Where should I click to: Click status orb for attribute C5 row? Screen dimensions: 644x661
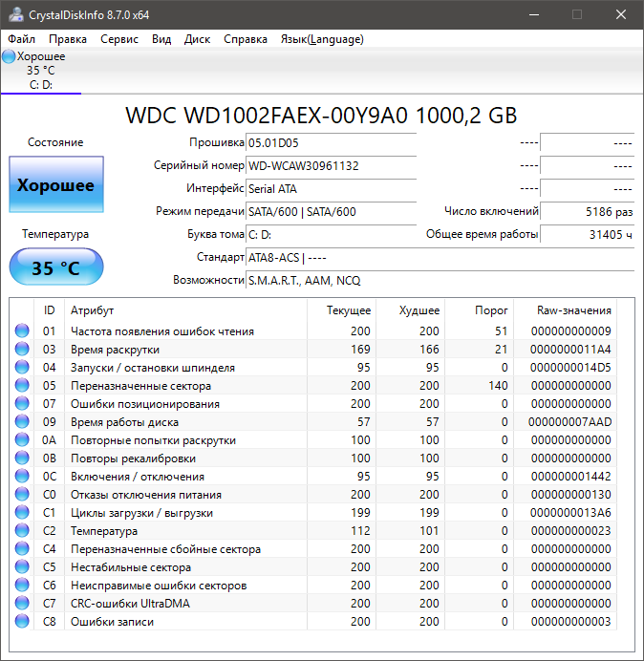[22, 566]
